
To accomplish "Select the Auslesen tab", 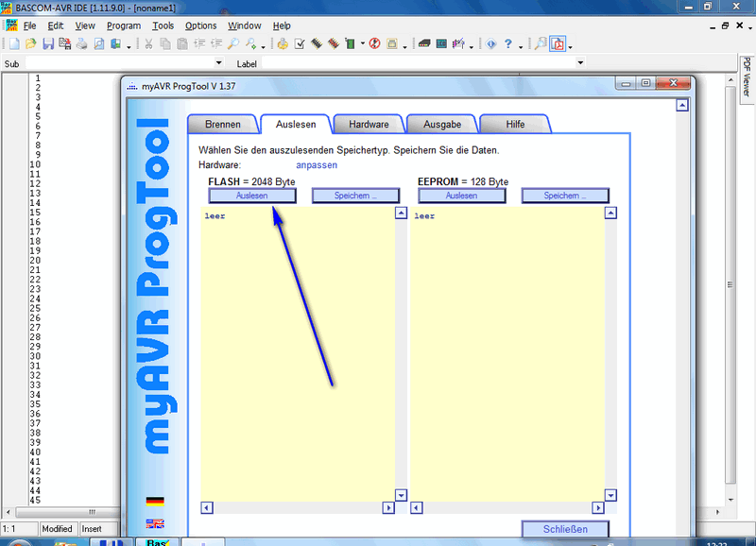I will pos(296,125).
